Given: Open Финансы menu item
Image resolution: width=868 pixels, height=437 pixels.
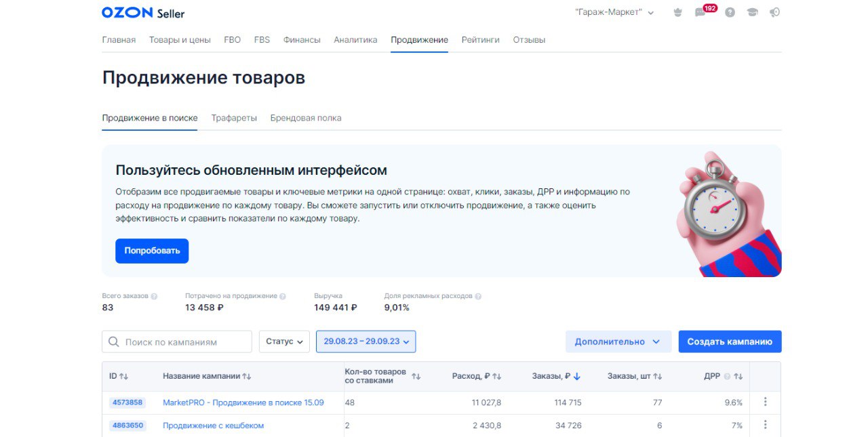Looking at the screenshot, I should (302, 39).
